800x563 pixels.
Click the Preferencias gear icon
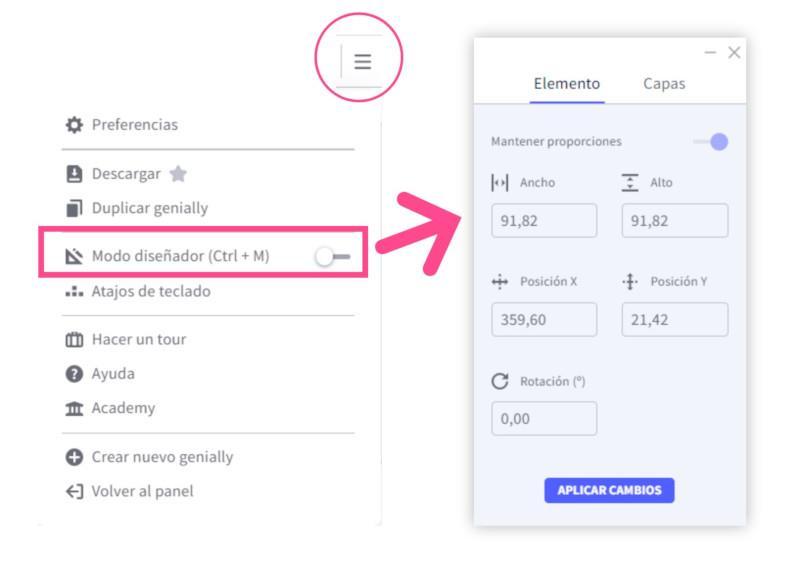(x=74, y=125)
